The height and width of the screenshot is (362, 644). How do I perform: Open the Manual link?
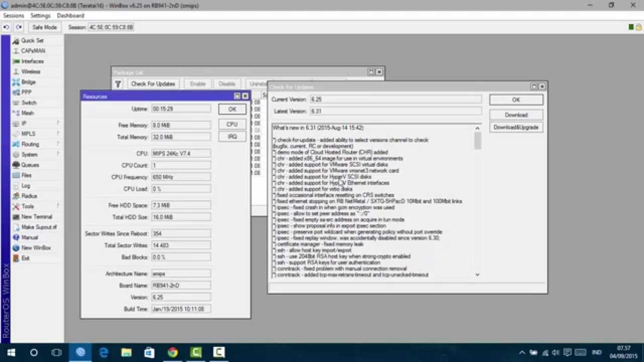pyautogui.click(x=29, y=237)
